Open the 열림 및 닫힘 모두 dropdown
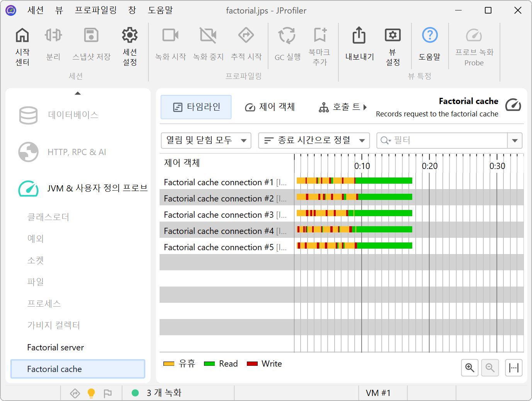Viewport: 532px width, 401px height. pos(206,140)
